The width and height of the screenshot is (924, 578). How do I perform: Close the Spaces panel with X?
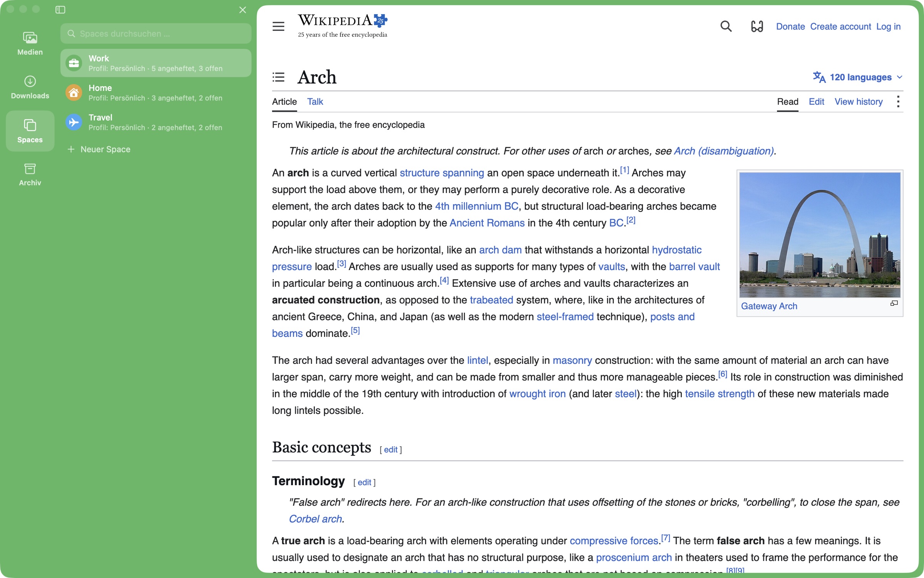pyautogui.click(x=243, y=10)
